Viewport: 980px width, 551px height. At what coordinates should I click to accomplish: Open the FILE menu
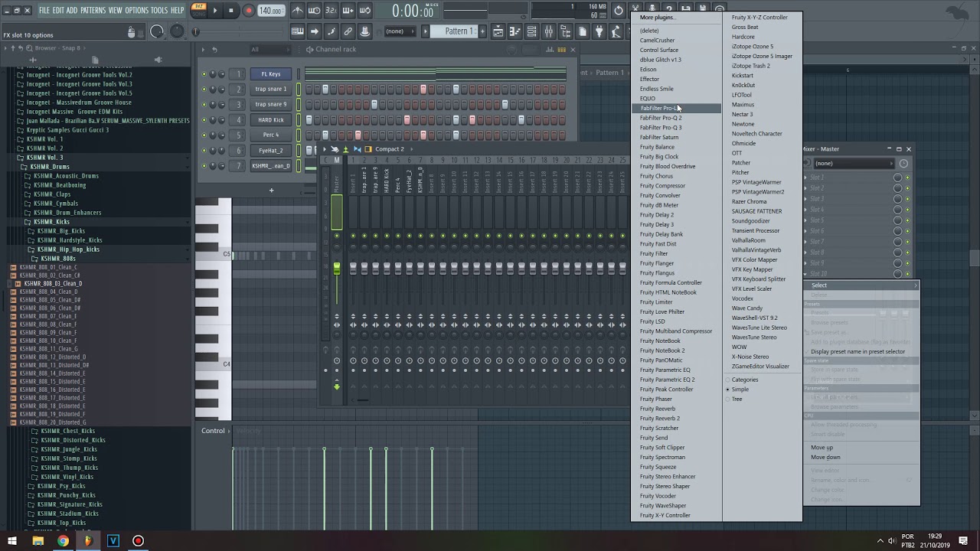coord(44,11)
